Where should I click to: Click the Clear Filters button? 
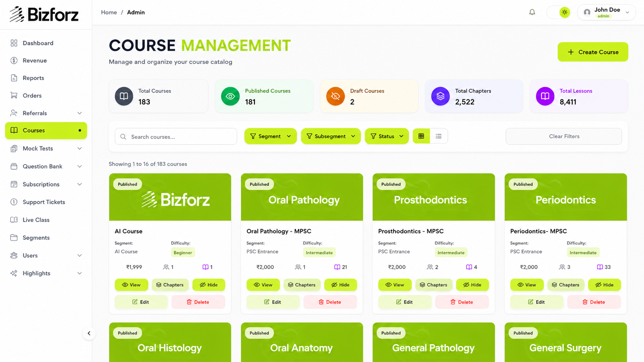[x=564, y=136]
